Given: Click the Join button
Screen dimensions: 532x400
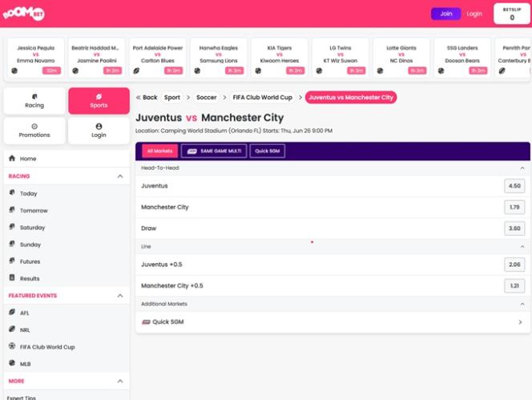Looking at the screenshot, I should pos(445,14).
